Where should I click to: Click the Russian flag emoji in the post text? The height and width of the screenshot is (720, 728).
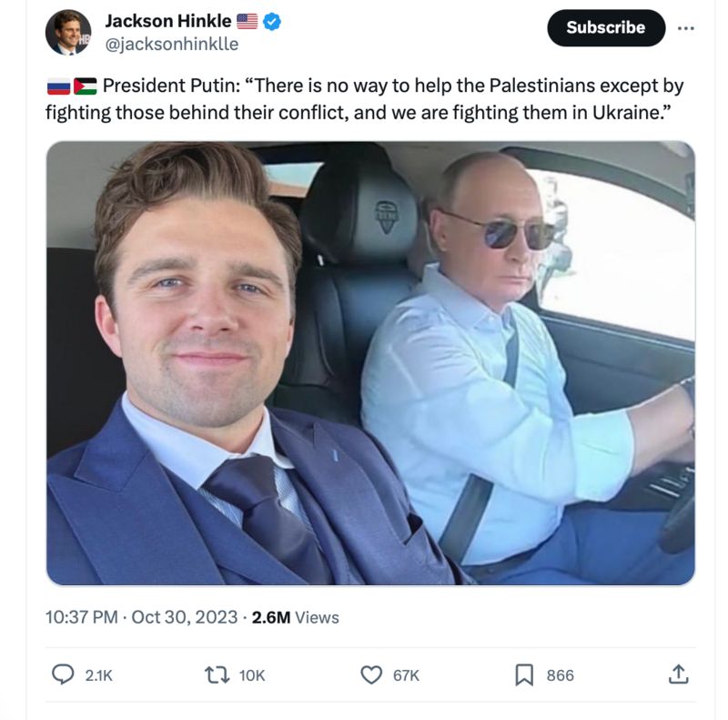tap(59, 87)
